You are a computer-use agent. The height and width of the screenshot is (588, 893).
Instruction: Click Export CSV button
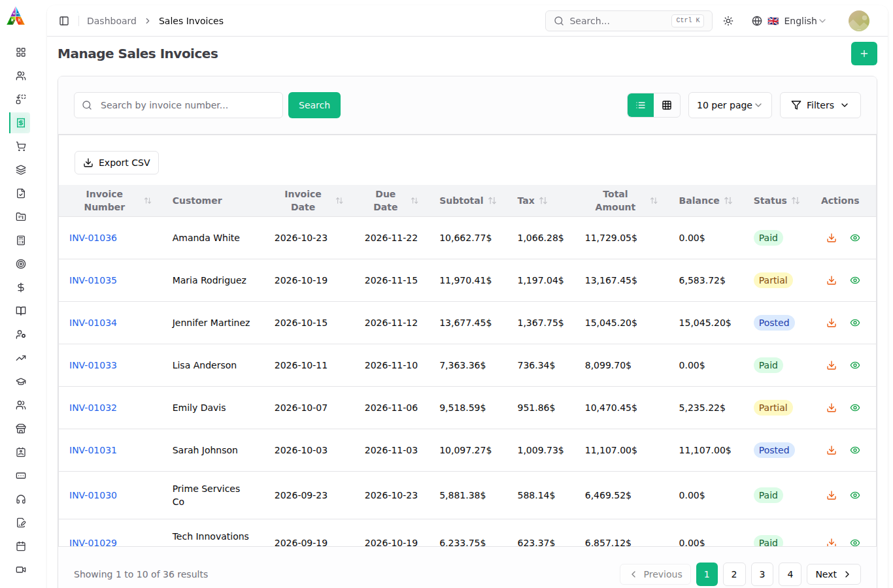coord(116,163)
